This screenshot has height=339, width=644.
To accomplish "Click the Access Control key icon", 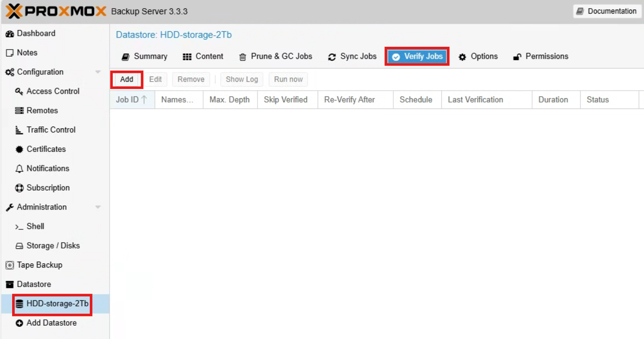I will coord(19,91).
